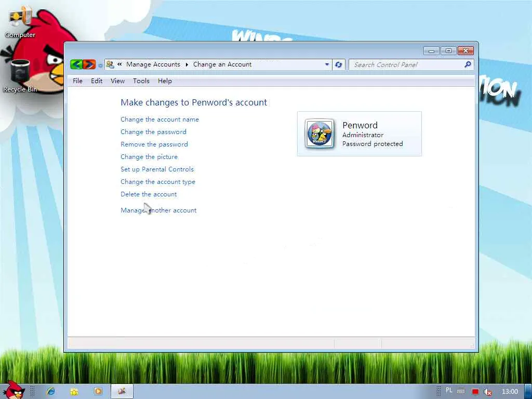The height and width of the screenshot is (399, 532).
Task: Open the Help menu
Action: point(165,81)
